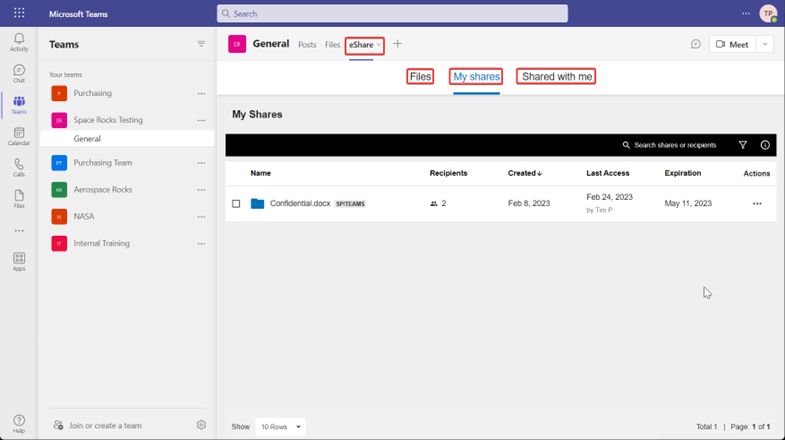Select the General channel
Screen dimensions: 785x440
(127, 139)
